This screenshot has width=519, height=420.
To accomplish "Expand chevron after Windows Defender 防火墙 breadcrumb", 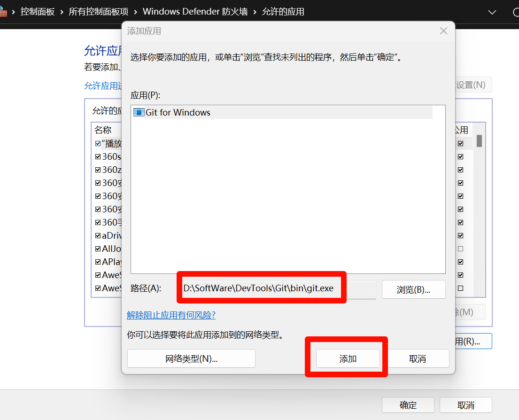I will 255,12.
